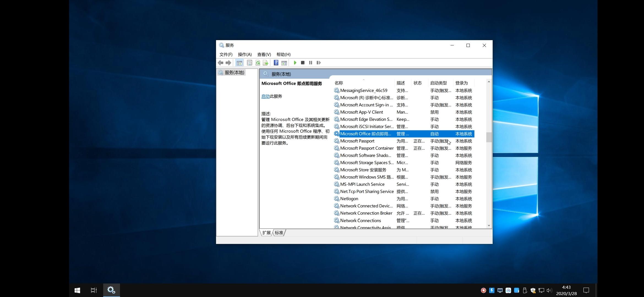Open Windows Security shield tray icon
The image size is (644, 297).
[x=533, y=290]
